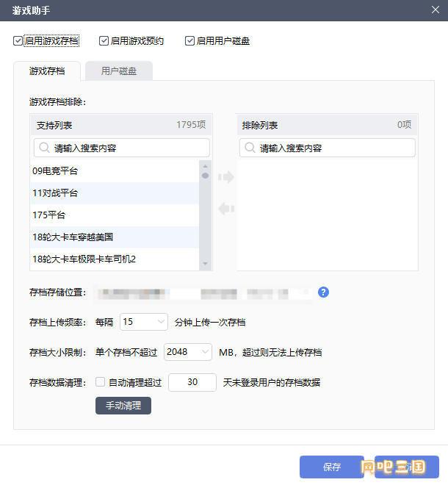Screen dimensions: 448x485
Task: Expand the archive size limit dropdown showing 2048
Action: point(188,352)
